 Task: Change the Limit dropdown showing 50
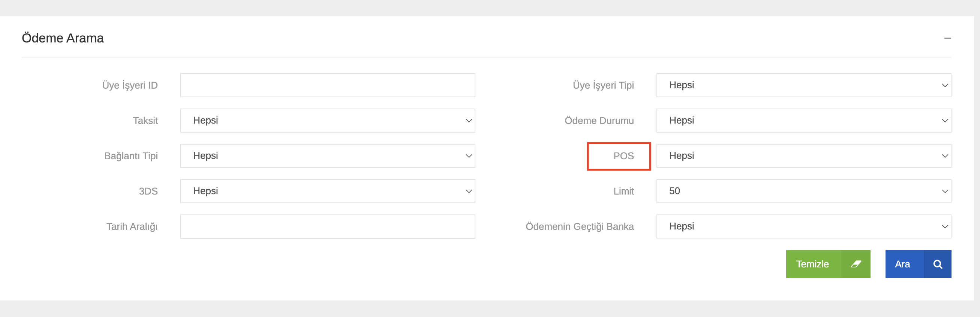[803, 191]
